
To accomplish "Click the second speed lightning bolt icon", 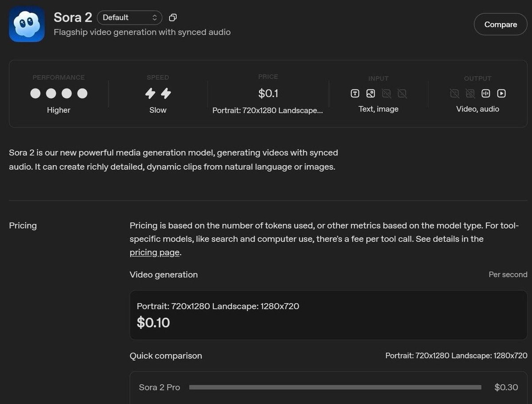I will coord(166,93).
